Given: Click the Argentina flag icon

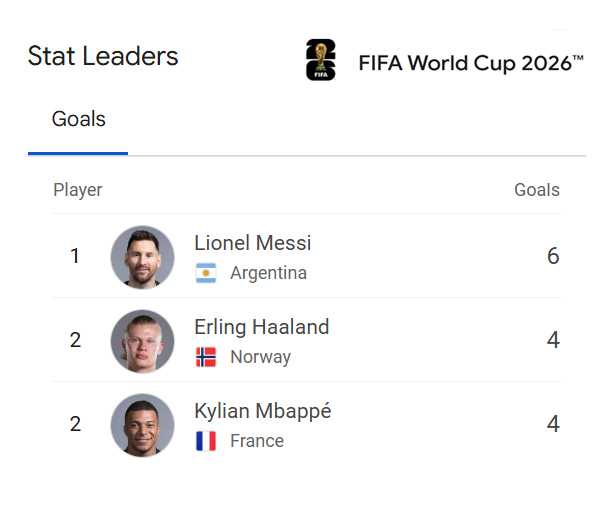Looking at the screenshot, I should pos(206,273).
